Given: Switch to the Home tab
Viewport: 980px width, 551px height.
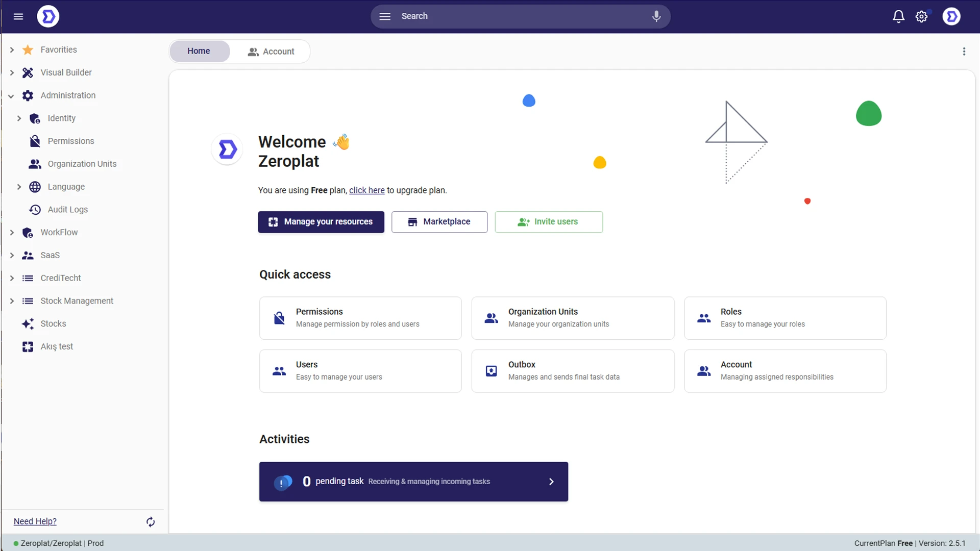Looking at the screenshot, I should click(199, 51).
